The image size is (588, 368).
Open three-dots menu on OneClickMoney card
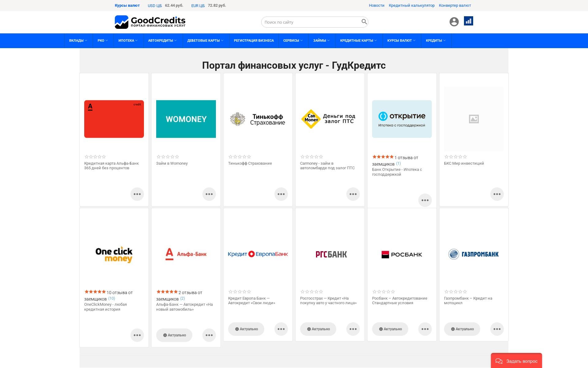click(137, 335)
